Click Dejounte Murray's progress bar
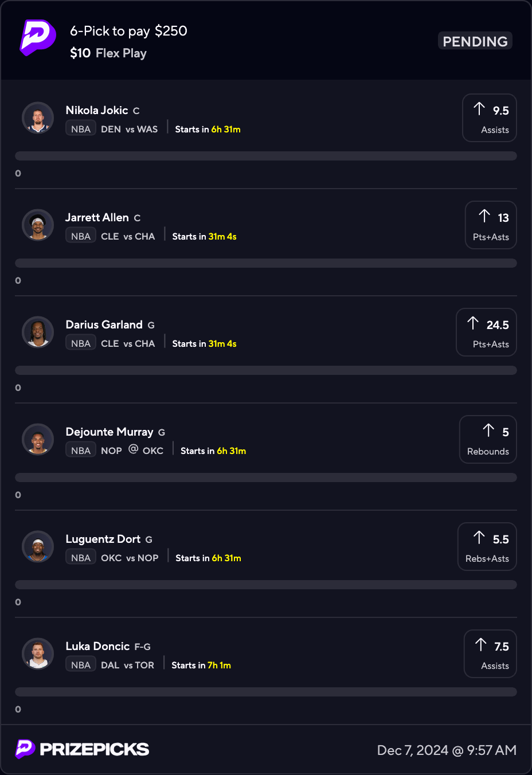This screenshot has height=775, width=532. (266, 477)
